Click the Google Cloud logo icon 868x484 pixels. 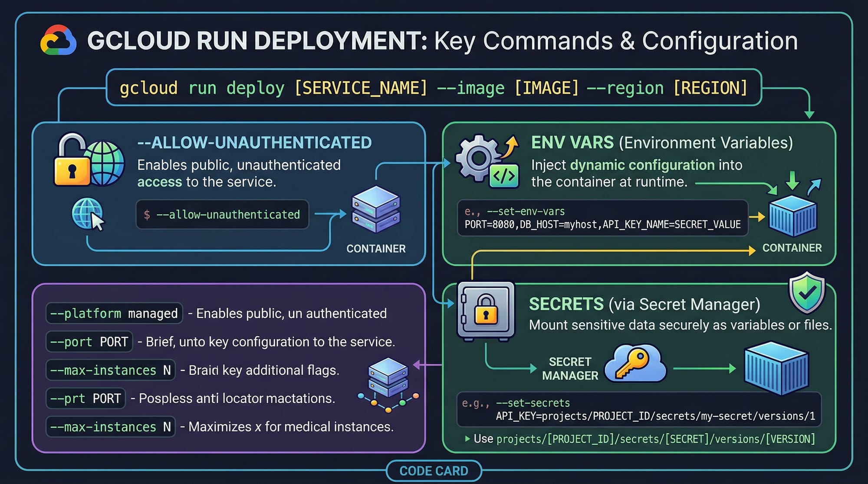click(58, 40)
